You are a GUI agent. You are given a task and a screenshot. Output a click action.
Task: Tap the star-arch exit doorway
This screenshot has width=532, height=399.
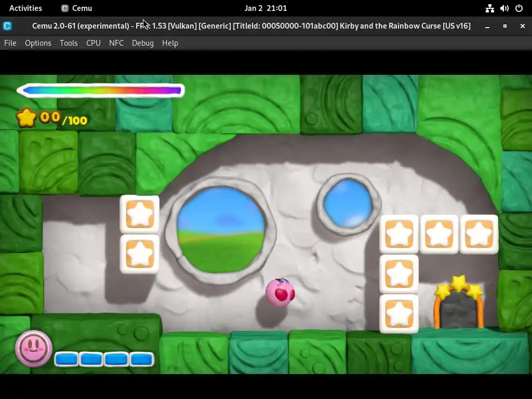[x=458, y=302]
